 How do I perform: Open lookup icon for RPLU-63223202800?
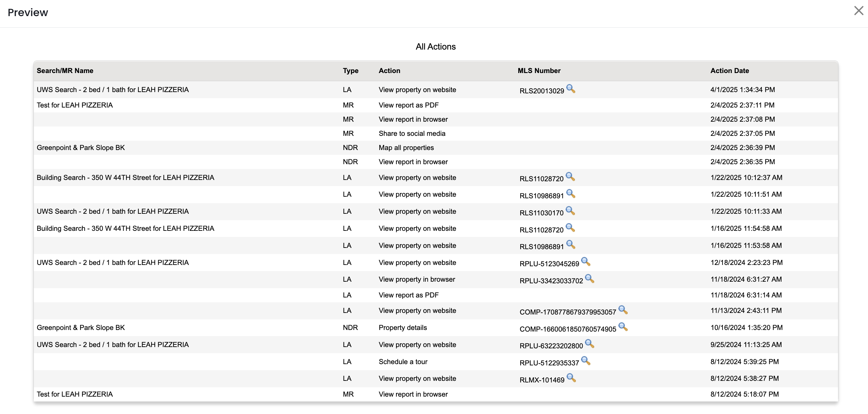589,343
